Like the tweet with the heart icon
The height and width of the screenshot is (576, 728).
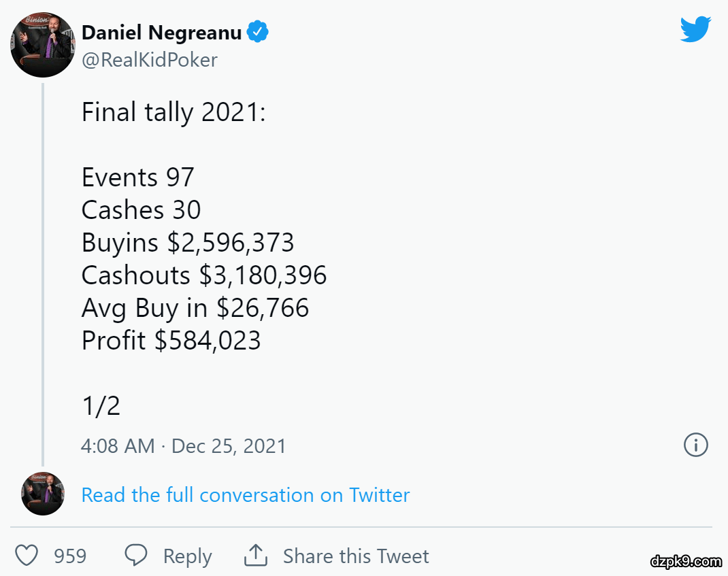tap(27, 556)
